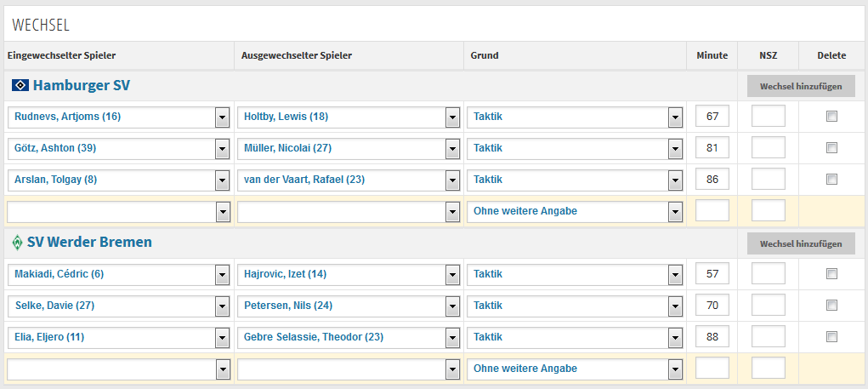This screenshot has width=868, height=389.
Task: Click the Minute column header
Action: 712,55
